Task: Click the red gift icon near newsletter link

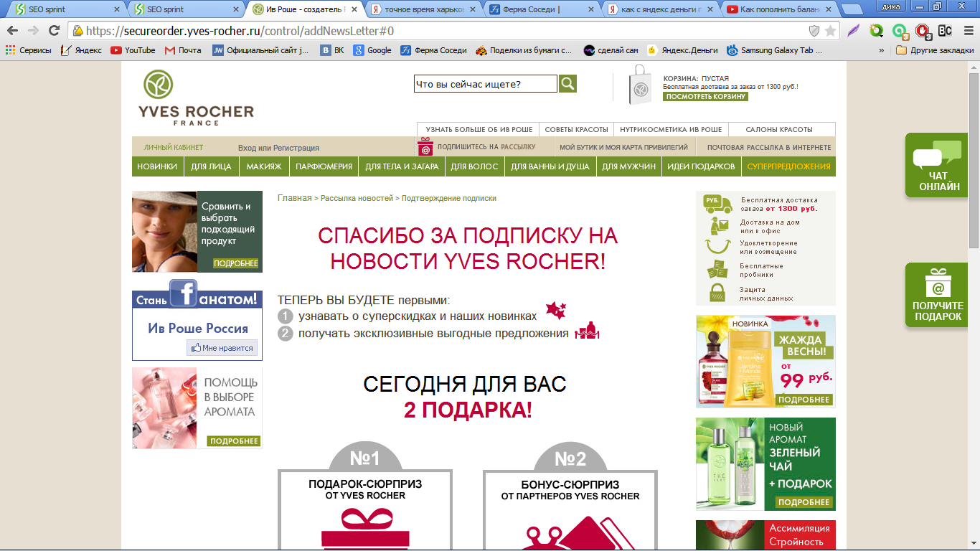Action: 425,146
